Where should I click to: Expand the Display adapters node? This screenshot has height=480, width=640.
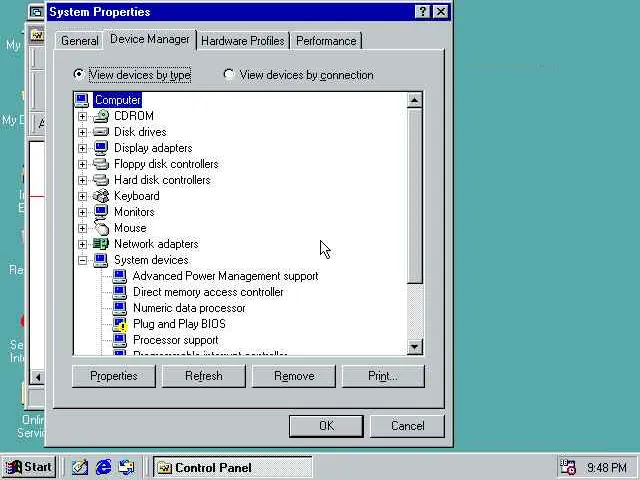coord(82,148)
